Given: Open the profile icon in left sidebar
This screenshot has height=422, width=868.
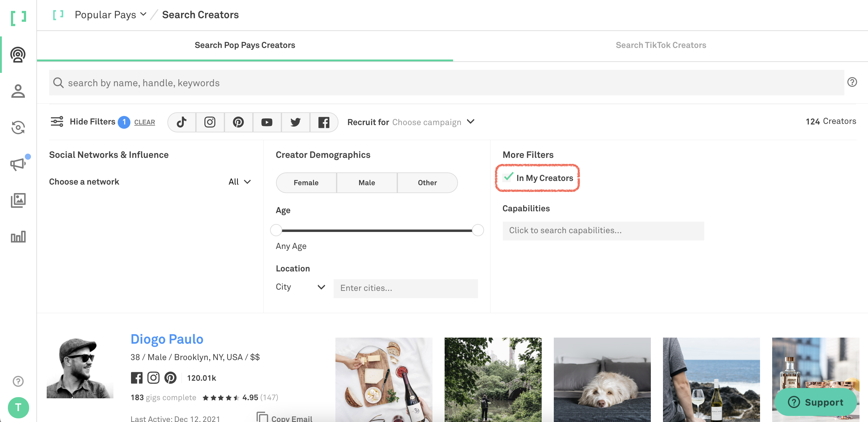Looking at the screenshot, I should pos(18,91).
